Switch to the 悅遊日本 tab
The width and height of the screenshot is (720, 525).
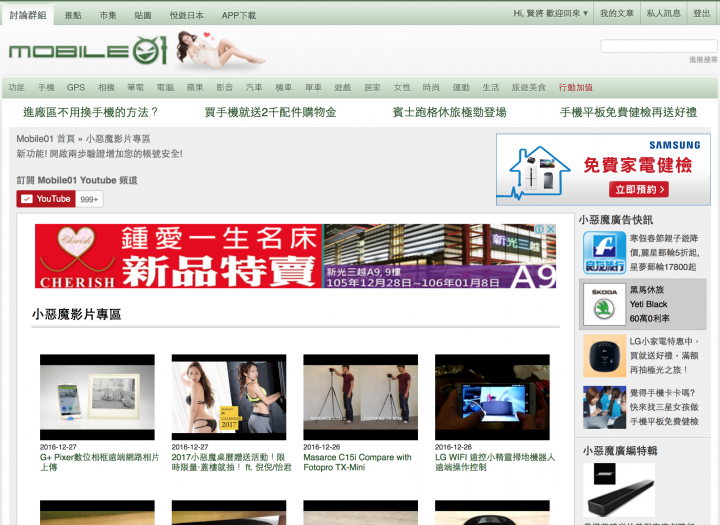186,16
